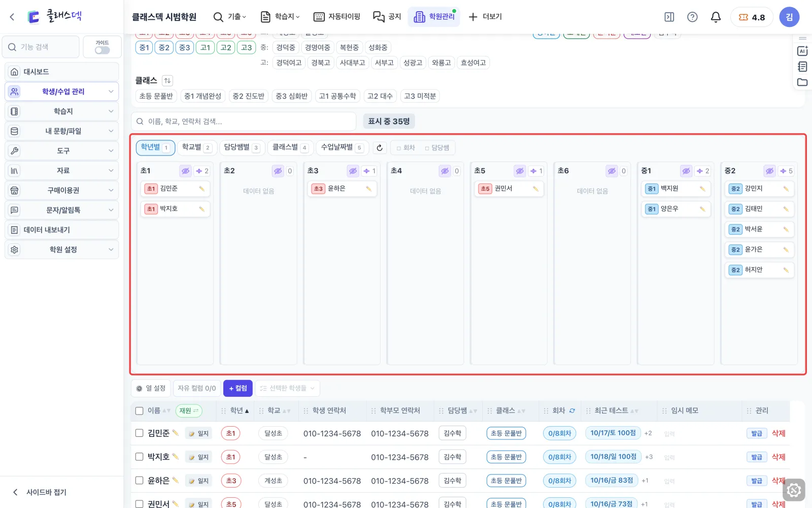This screenshot has height=508, width=812.
Task: Click 발급 button in 김민준 row
Action: point(757,433)
